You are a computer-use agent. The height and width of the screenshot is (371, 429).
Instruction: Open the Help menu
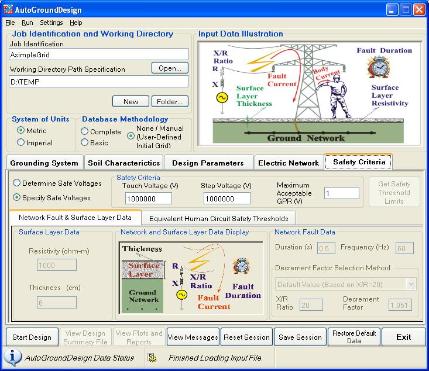tap(76, 23)
